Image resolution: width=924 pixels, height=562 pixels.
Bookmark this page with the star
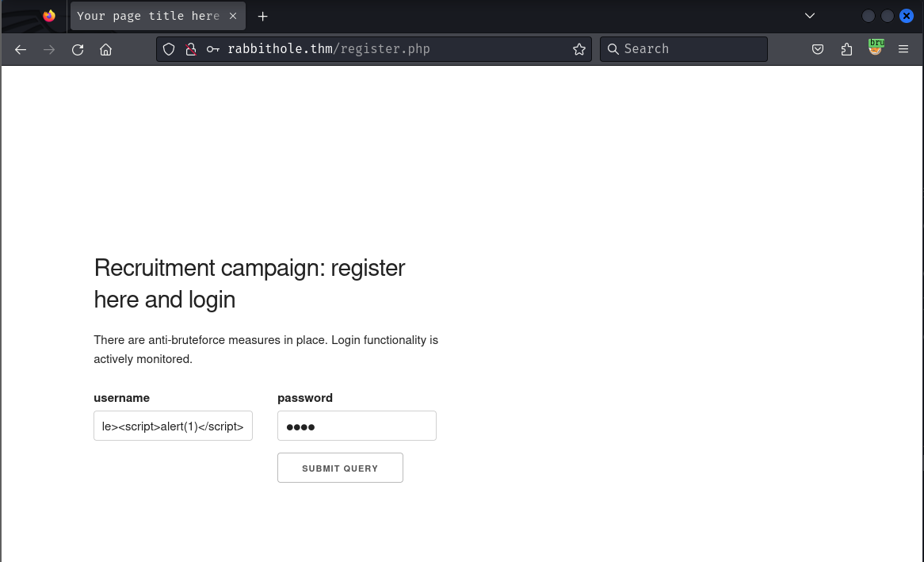click(x=579, y=49)
